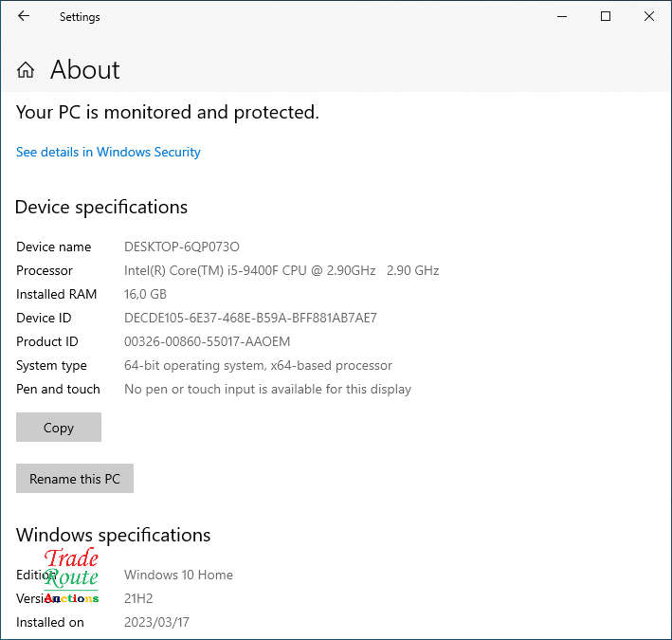Click the Rename this PC button
The image size is (672, 640).
pos(75,479)
